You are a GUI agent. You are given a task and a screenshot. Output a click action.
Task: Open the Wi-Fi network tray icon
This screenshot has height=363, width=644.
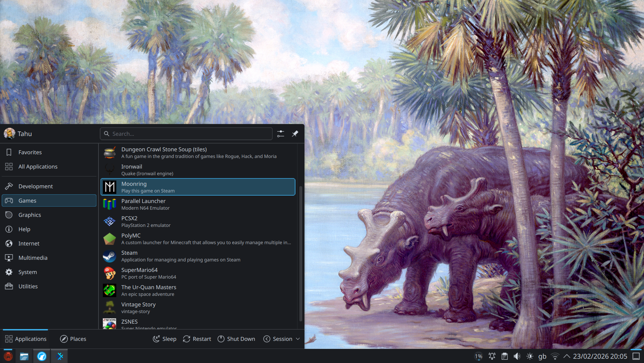point(555,356)
